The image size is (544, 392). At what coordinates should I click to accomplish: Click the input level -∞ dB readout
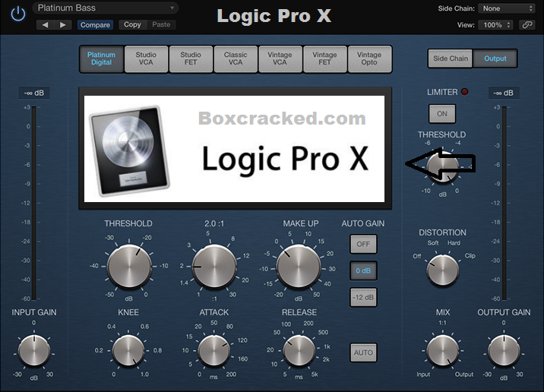pyautogui.click(x=34, y=93)
